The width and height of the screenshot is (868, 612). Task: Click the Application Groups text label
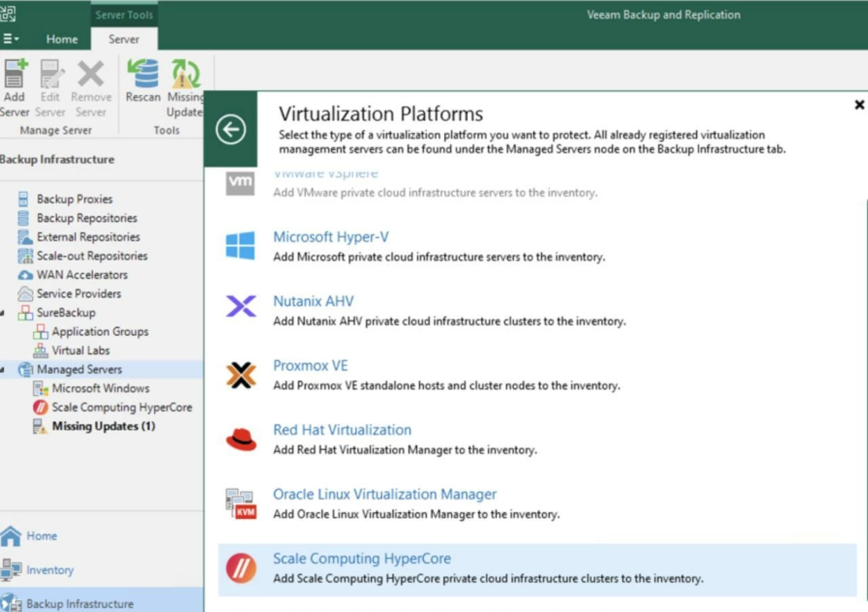(x=100, y=332)
